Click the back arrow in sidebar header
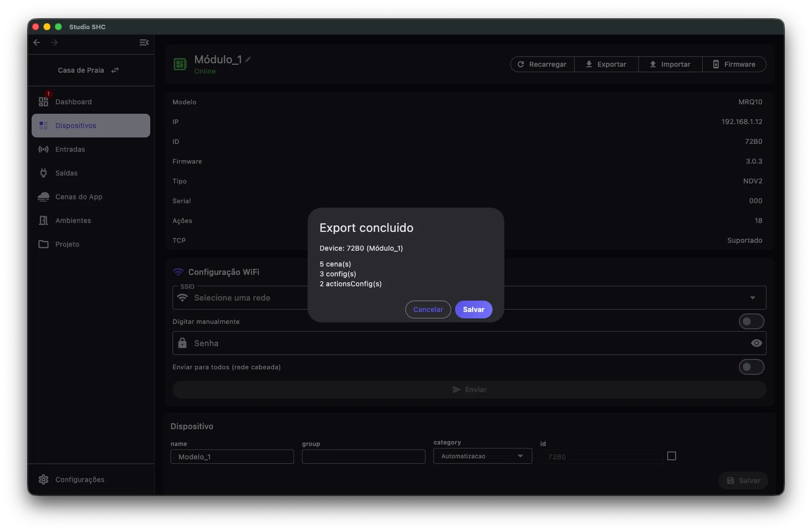This screenshot has width=812, height=532. [37, 43]
